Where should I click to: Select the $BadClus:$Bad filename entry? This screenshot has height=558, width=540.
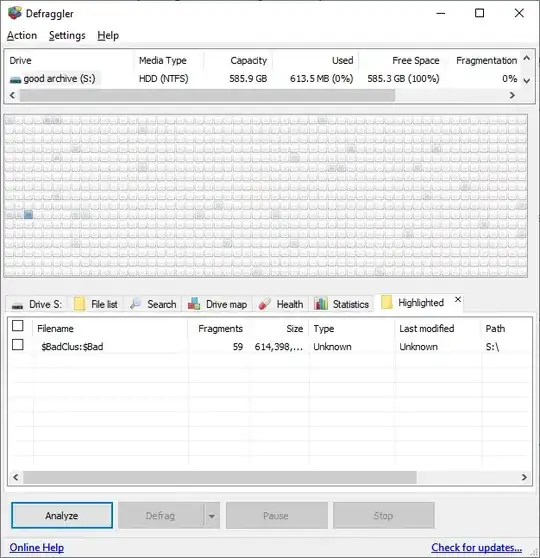pyautogui.click(x=72, y=347)
